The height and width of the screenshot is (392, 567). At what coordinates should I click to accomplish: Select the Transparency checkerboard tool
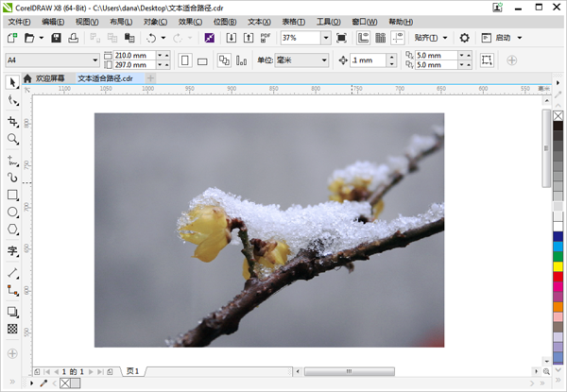pyautogui.click(x=12, y=329)
